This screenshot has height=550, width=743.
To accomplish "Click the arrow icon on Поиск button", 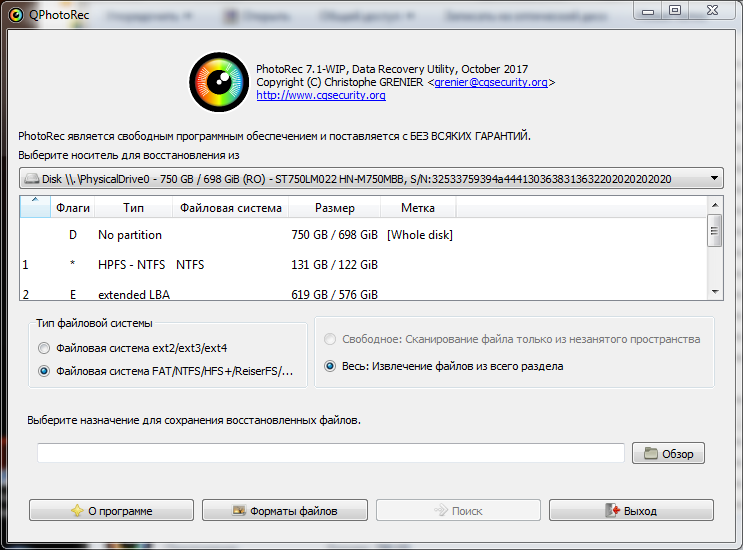I will pyautogui.click(x=441, y=510).
